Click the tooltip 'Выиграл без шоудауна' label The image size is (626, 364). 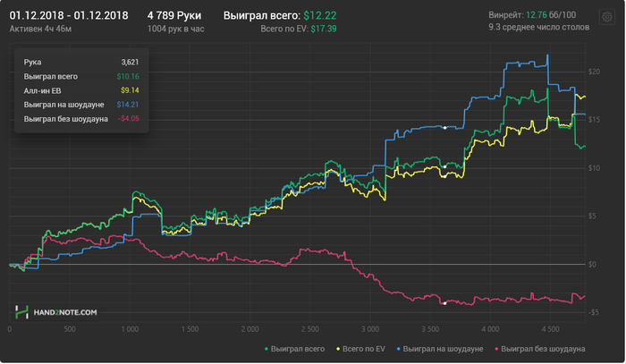66,119
